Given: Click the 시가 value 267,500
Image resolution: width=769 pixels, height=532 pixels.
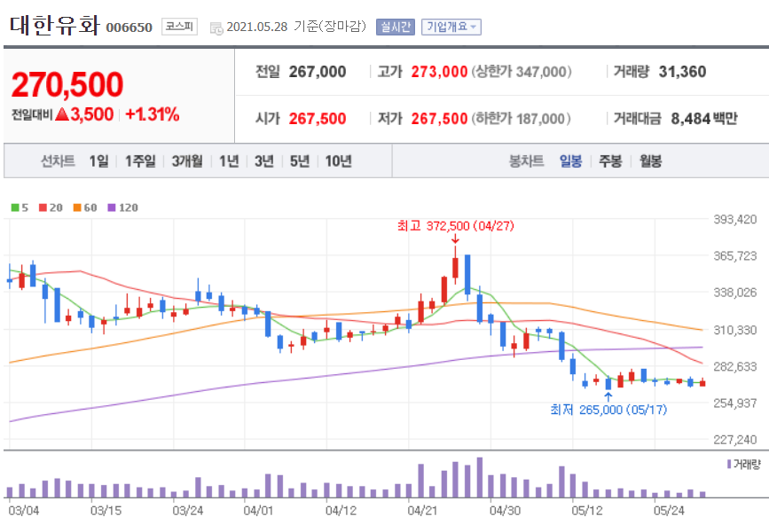Looking at the screenshot, I should pyautogui.click(x=318, y=119).
